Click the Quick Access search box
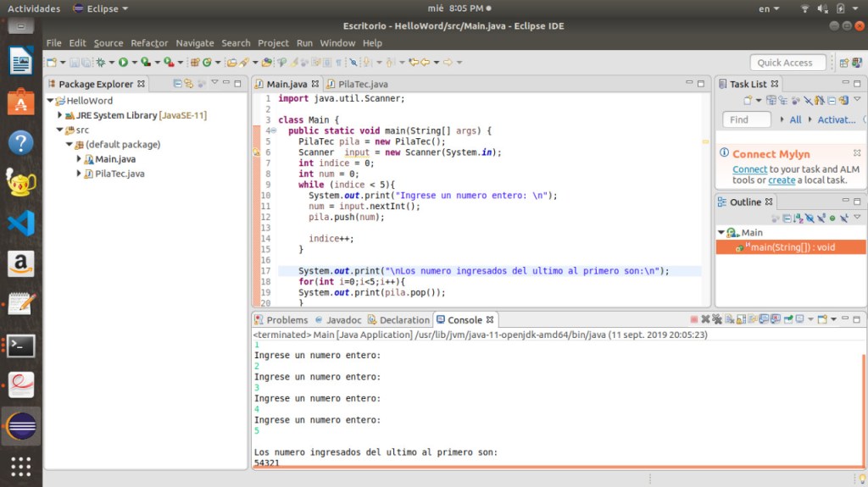 point(787,63)
